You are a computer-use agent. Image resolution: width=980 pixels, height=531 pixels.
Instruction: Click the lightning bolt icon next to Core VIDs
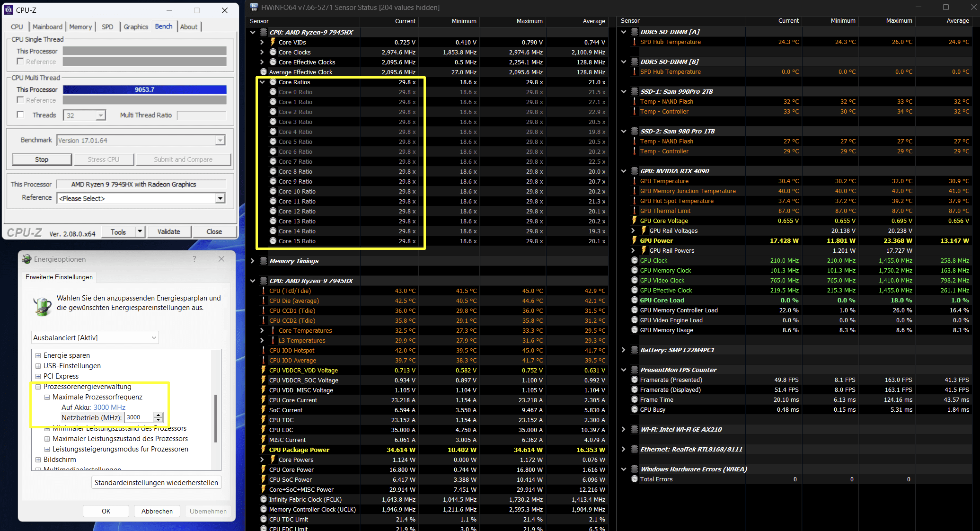coord(273,42)
